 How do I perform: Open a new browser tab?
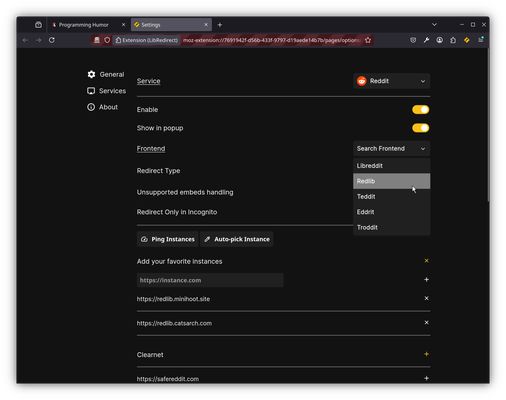pyautogui.click(x=220, y=25)
